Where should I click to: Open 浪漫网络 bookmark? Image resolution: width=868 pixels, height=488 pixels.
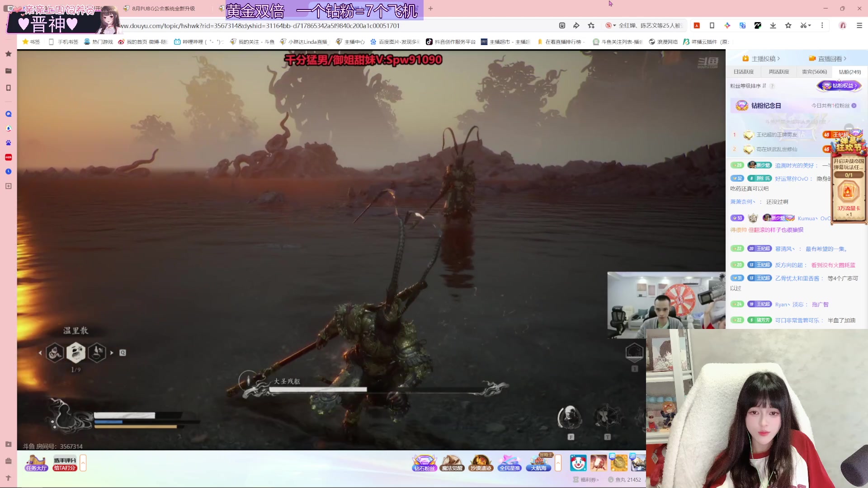(663, 42)
